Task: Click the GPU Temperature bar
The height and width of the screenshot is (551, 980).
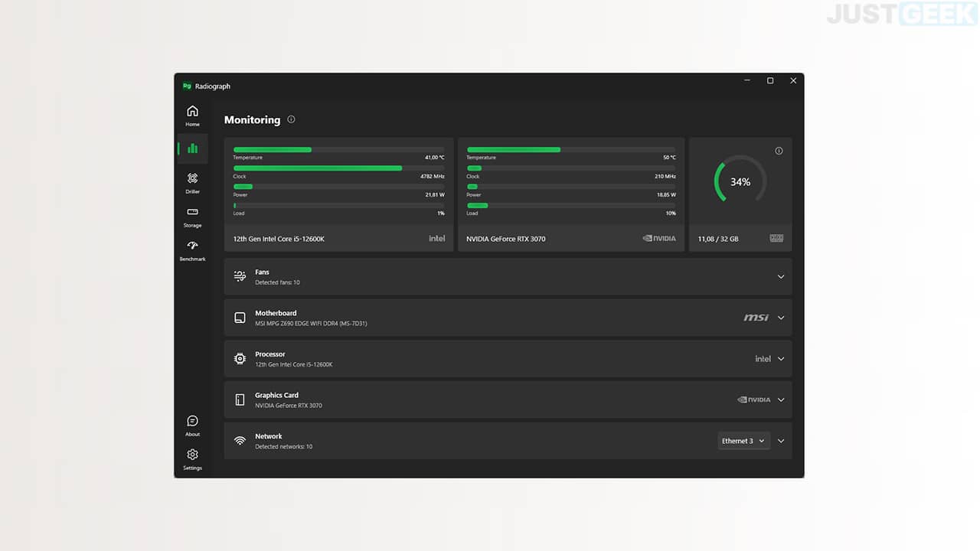Action: (571, 149)
